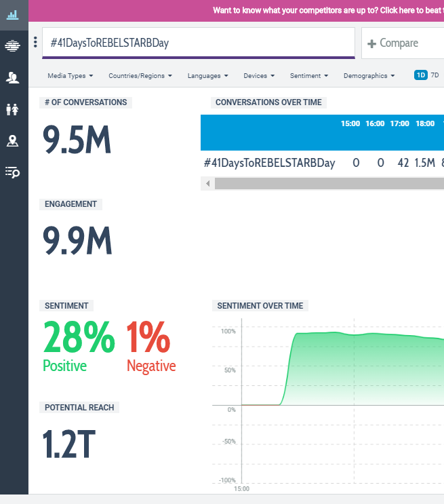Click the 1.5M table cell
Screen dimensions: 444x504
[x=425, y=163]
